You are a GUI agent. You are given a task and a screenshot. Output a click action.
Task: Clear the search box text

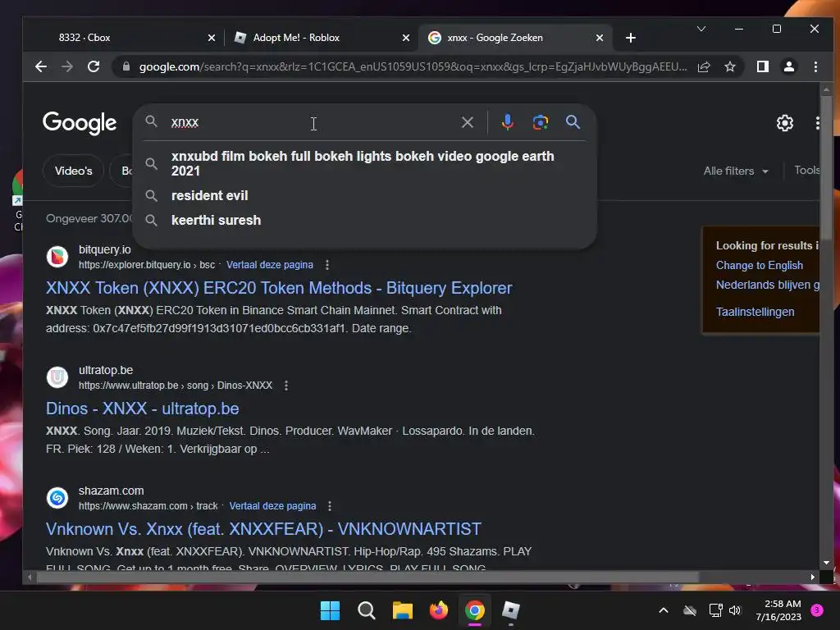coord(467,122)
